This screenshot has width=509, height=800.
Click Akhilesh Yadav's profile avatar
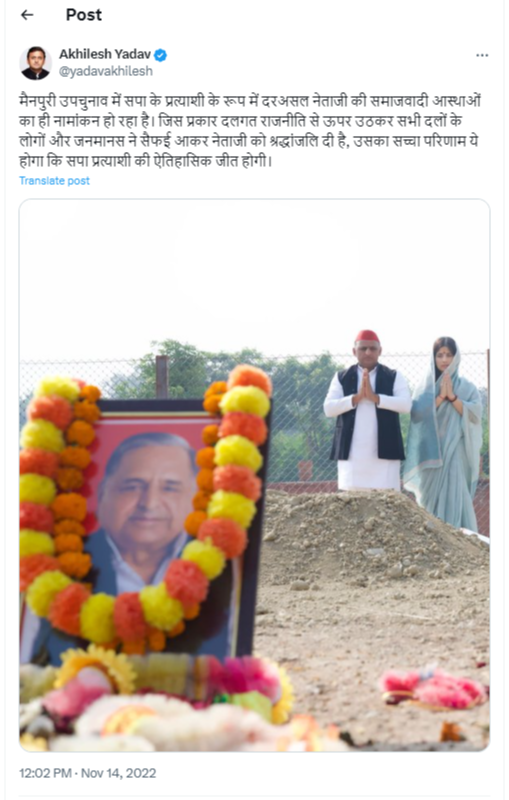click(x=36, y=63)
